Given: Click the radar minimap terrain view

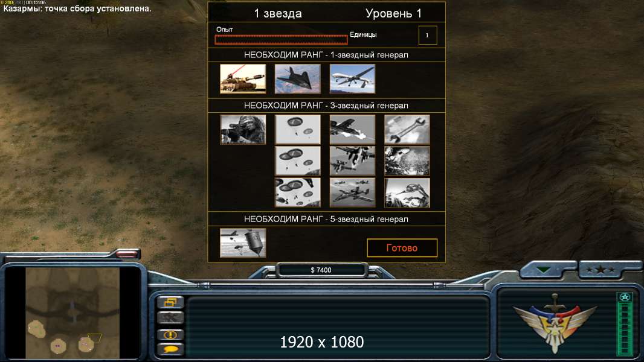Looking at the screenshot, I should [72, 313].
